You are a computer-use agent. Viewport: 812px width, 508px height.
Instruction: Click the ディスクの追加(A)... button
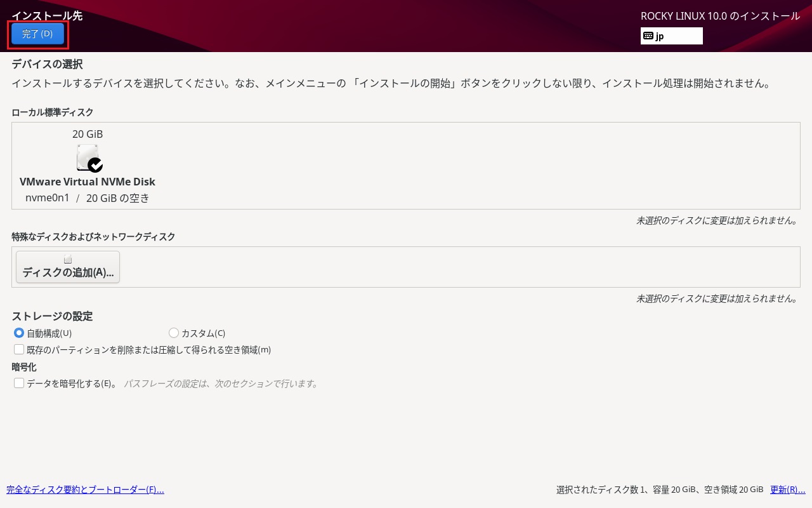click(x=68, y=267)
